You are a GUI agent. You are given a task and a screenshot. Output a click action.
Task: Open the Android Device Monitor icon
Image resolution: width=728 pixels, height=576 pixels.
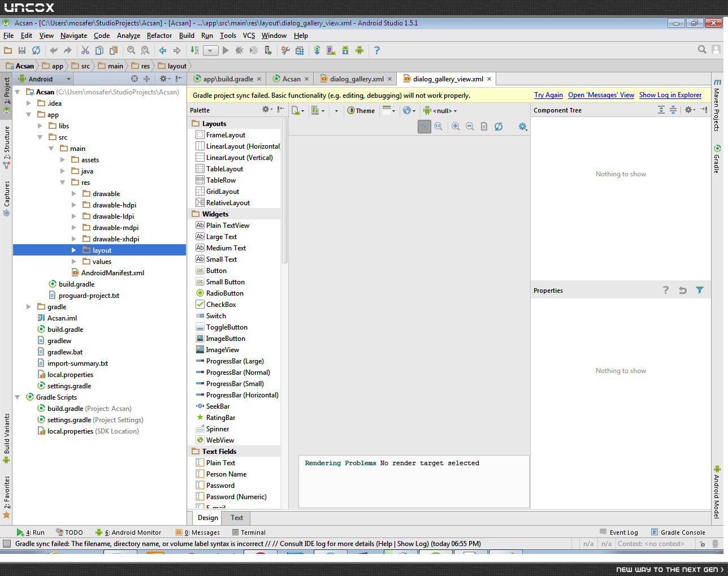tap(359, 50)
